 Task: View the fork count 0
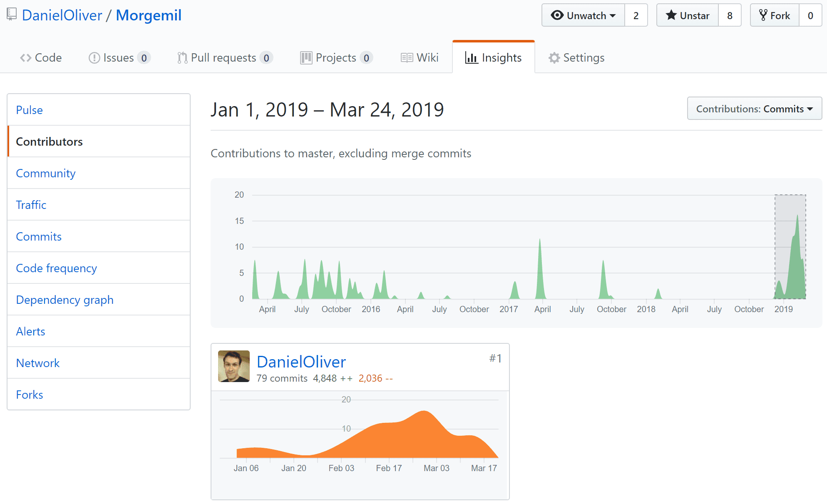810,15
